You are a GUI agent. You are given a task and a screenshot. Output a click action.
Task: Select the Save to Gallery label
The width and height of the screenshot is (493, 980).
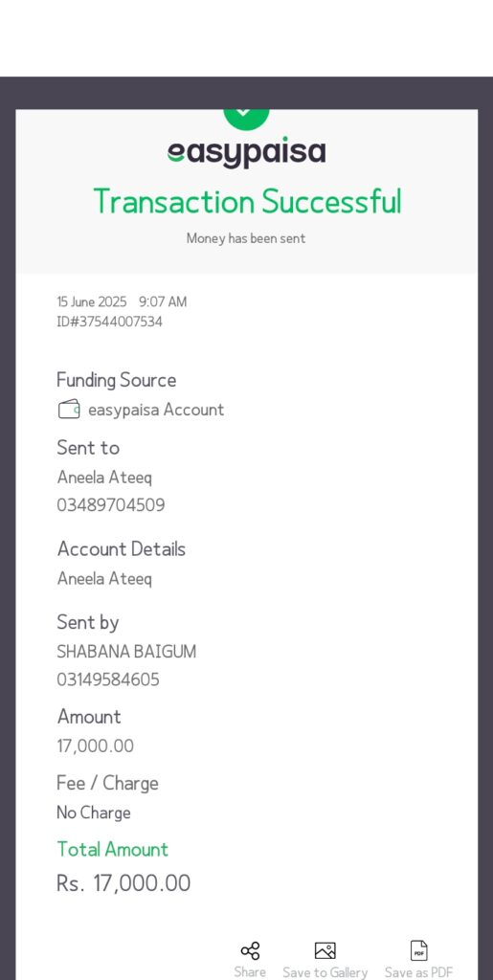click(325, 972)
